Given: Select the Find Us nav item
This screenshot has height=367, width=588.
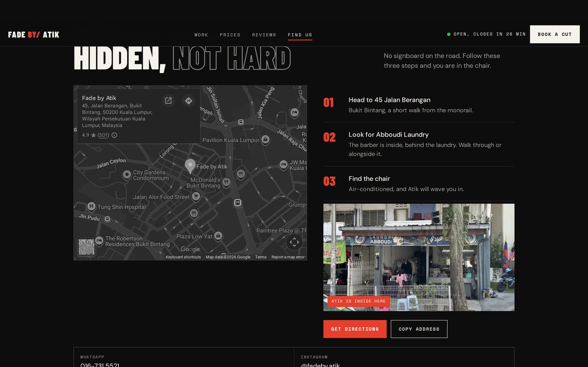Looking at the screenshot, I should point(300,35).
